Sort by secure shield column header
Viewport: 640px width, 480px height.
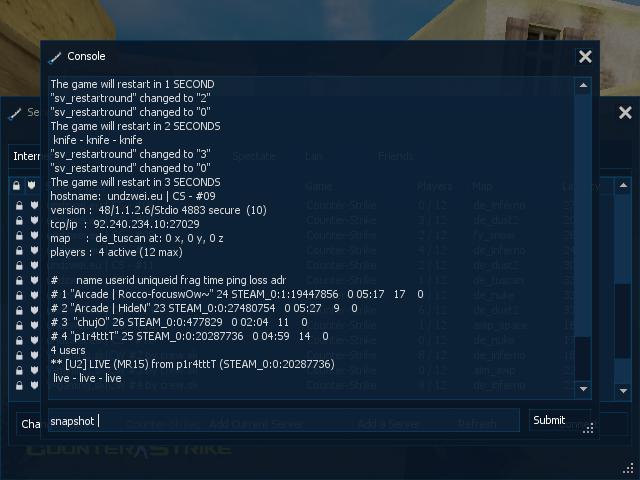32,186
